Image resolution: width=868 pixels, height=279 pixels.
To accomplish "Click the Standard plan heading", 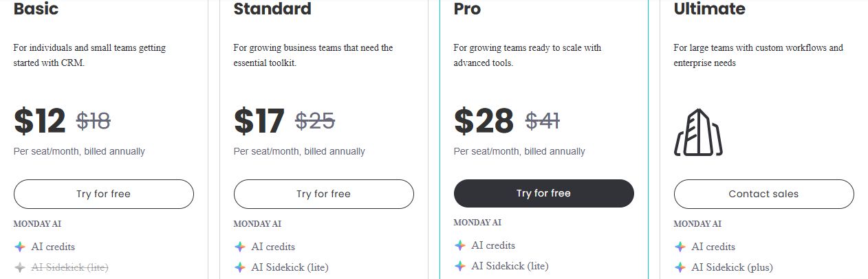I will [x=272, y=9].
